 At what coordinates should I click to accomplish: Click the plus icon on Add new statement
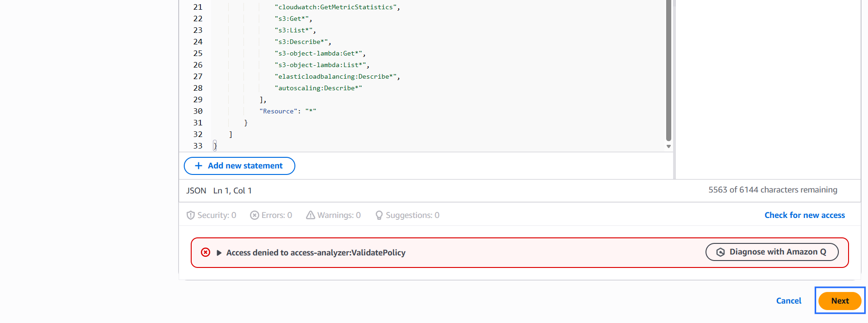click(x=199, y=166)
